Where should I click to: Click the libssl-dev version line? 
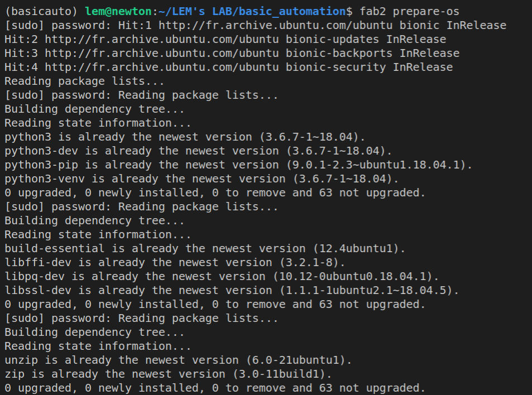tap(232, 290)
